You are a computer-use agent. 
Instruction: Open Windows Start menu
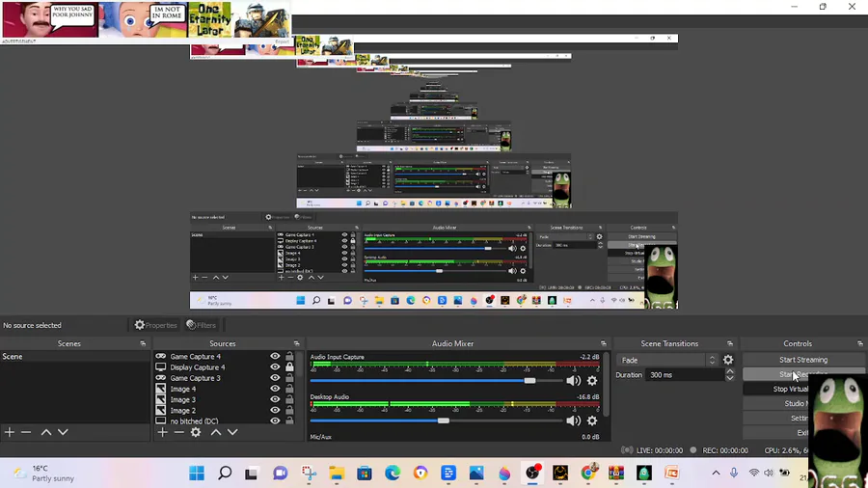[x=197, y=473]
